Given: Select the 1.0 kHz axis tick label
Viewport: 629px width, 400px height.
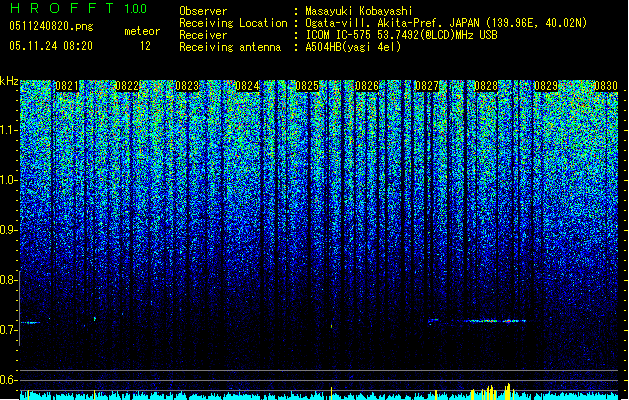Looking at the screenshot, I should tap(8, 181).
